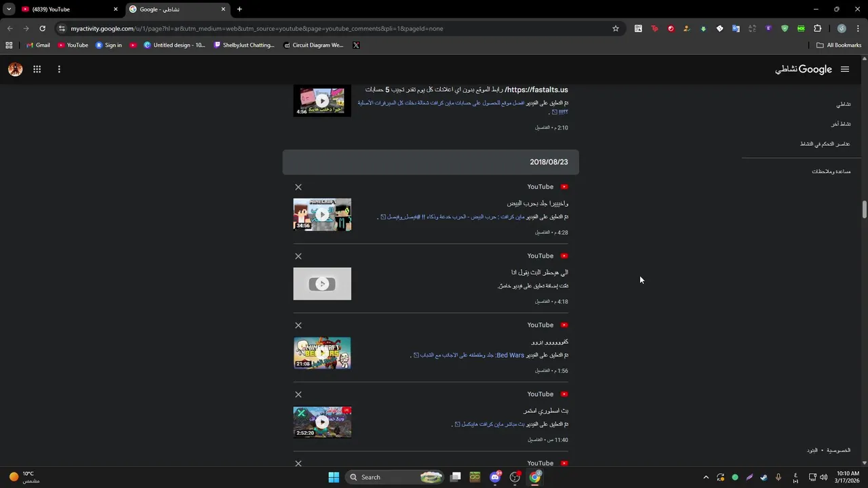
Task: Open the X bookmark icon
Action: click(x=356, y=45)
